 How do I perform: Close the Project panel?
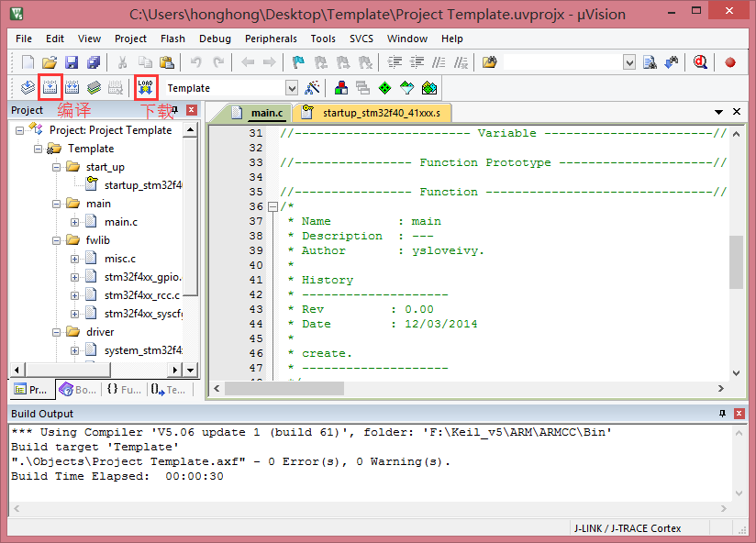coord(192,110)
